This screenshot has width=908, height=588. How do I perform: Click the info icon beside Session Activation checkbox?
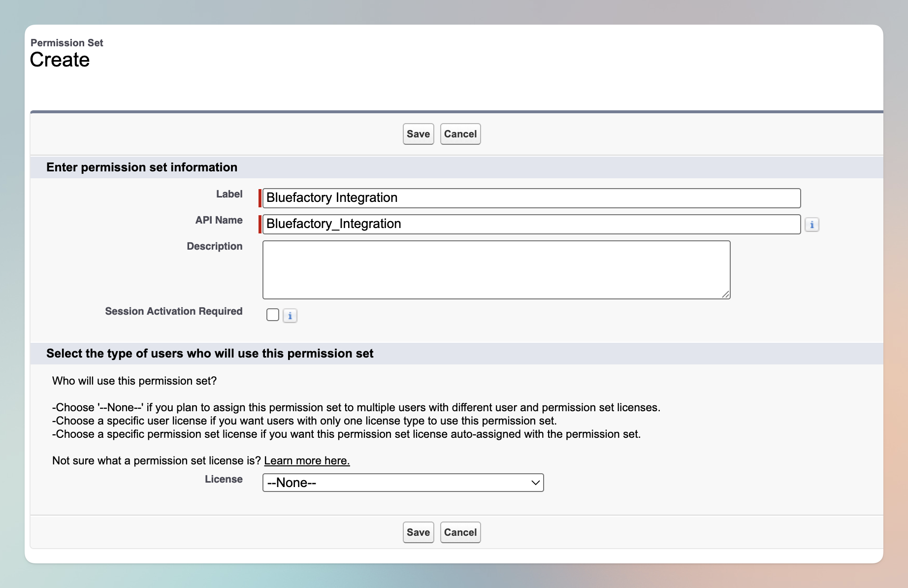point(290,316)
